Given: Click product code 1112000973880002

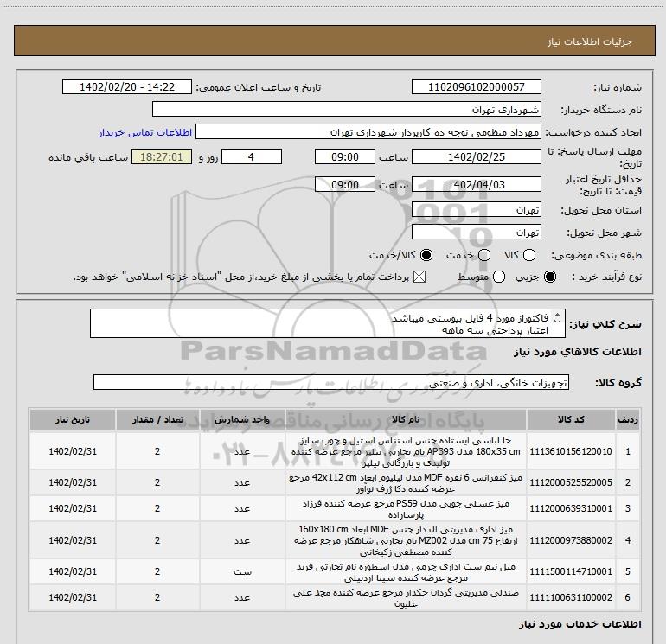Looking at the screenshot, I should click(x=571, y=540).
